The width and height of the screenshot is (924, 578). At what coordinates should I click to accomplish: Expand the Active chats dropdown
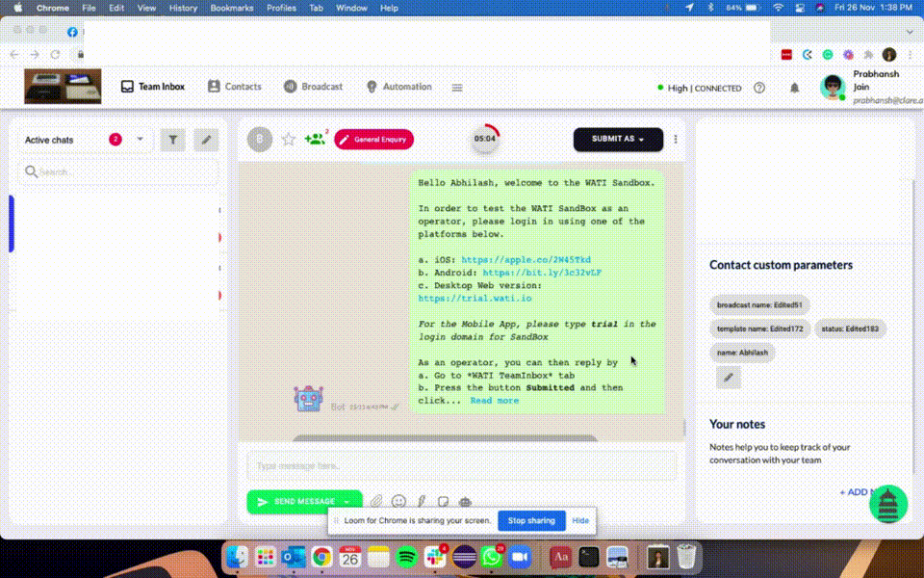tap(140, 140)
